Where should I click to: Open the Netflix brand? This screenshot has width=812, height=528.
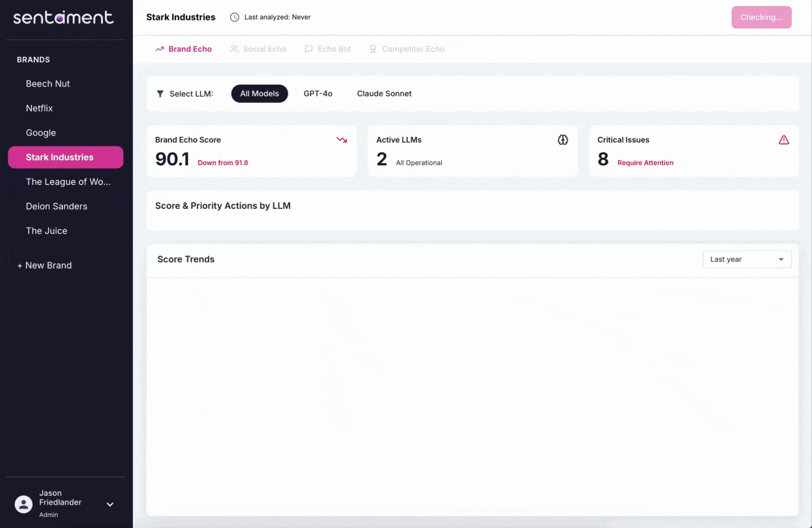click(66, 108)
